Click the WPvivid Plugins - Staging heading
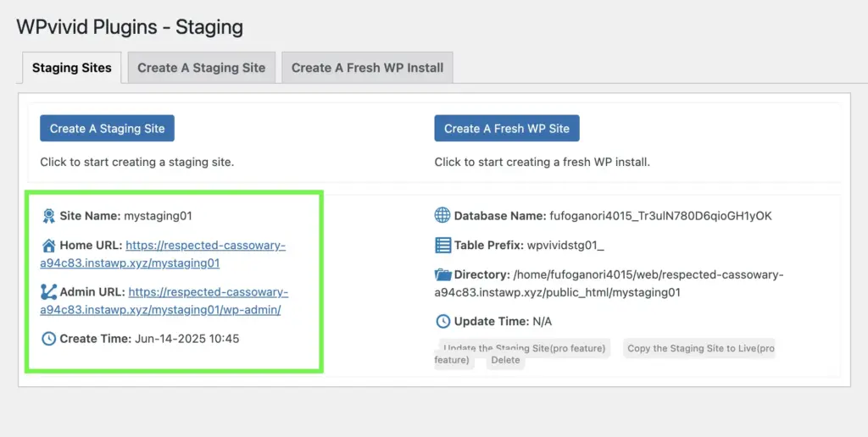868x437 pixels. coord(130,27)
